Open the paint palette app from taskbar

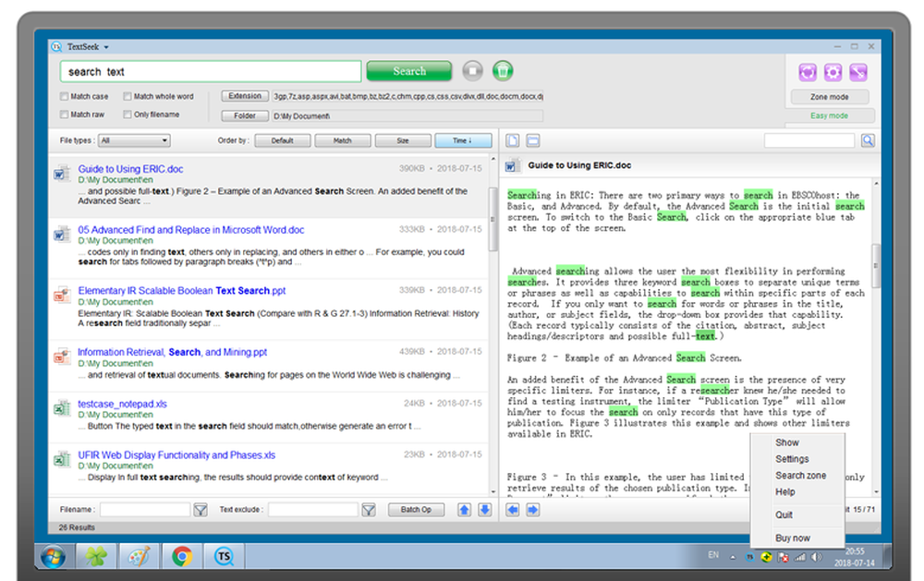140,556
